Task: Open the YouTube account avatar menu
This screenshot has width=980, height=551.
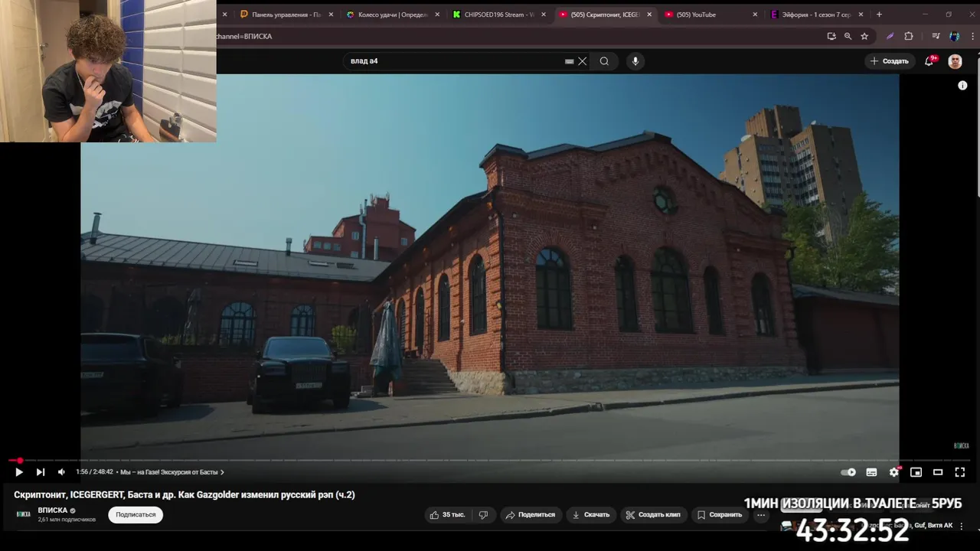Action: (x=955, y=61)
